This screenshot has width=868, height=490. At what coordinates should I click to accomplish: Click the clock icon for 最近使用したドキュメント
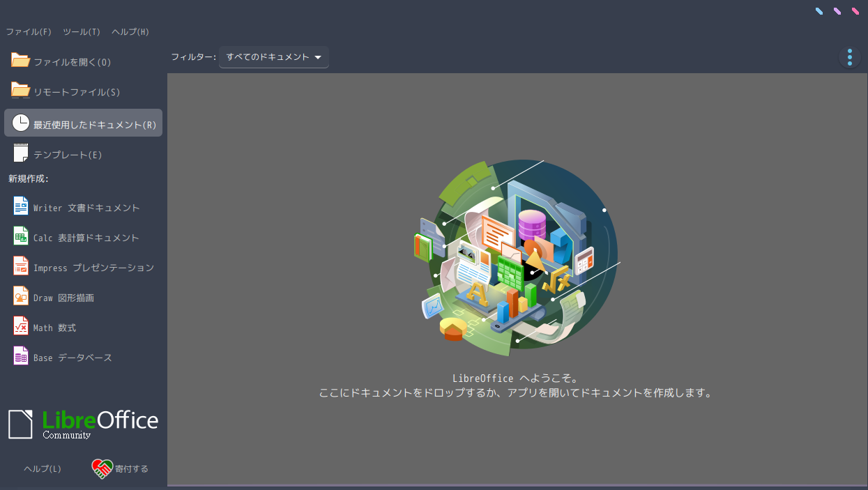point(21,123)
